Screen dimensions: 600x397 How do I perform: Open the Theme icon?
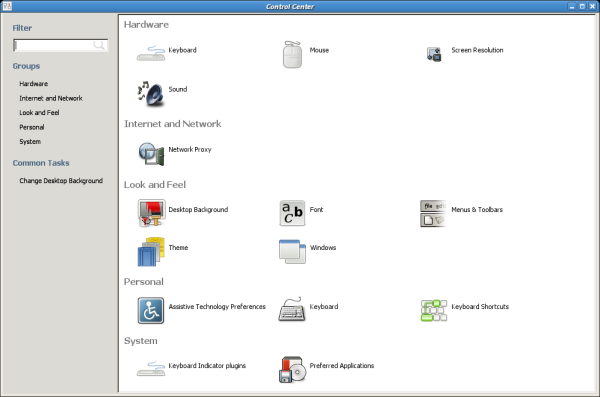pos(151,252)
